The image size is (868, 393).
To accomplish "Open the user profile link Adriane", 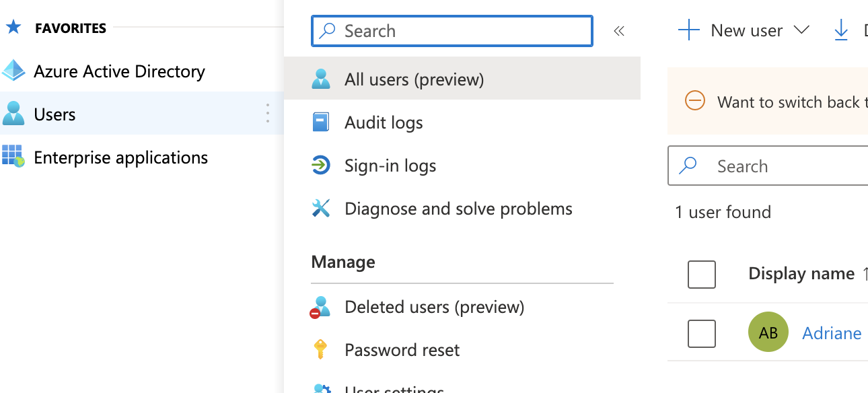I will 832,332.
